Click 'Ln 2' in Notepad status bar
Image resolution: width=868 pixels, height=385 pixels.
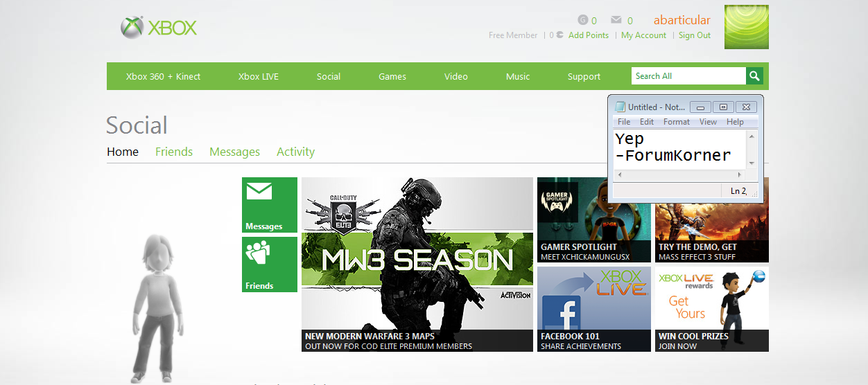pyautogui.click(x=738, y=191)
